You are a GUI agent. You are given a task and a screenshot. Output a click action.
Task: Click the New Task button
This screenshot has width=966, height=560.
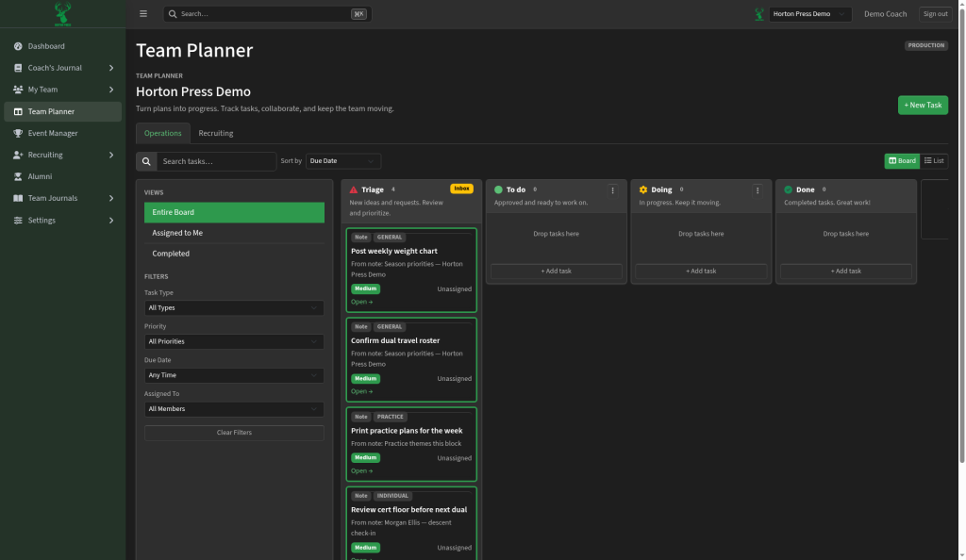(923, 106)
